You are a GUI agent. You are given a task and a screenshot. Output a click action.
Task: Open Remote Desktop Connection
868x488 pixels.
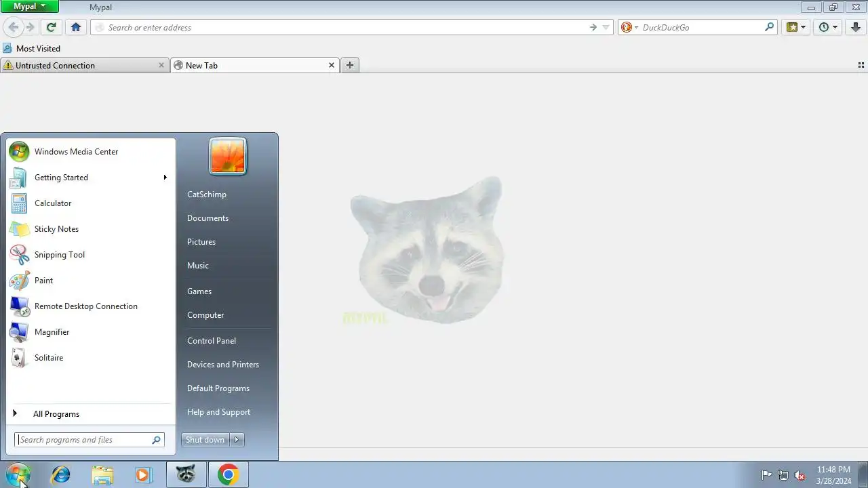[91, 306]
